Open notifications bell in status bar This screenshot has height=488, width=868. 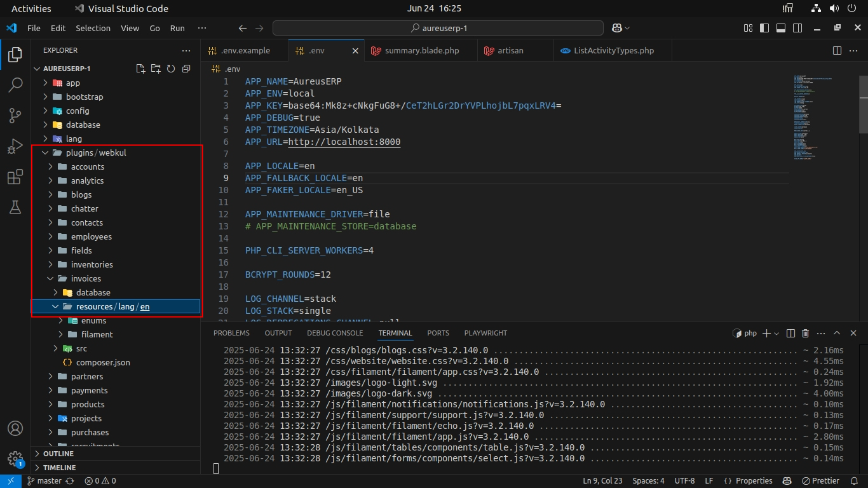854,481
